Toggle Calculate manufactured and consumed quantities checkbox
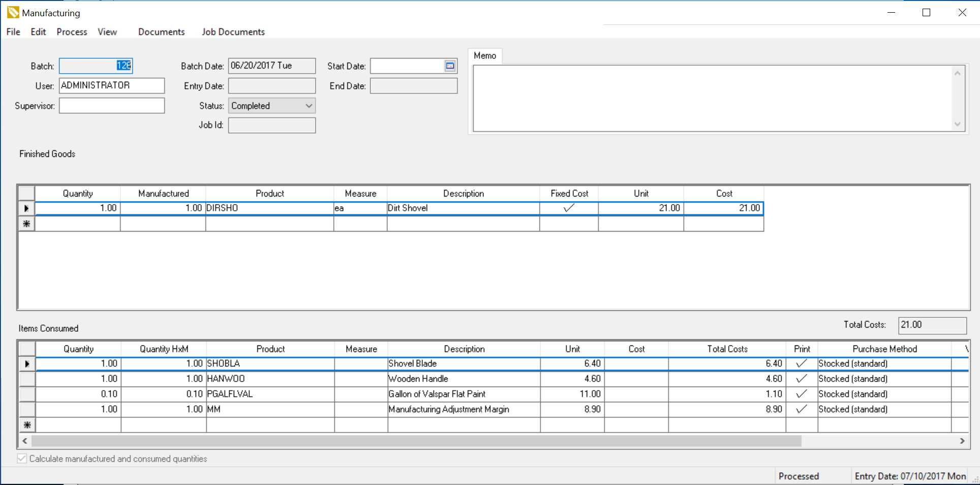This screenshot has width=980, height=485. [22, 459]
